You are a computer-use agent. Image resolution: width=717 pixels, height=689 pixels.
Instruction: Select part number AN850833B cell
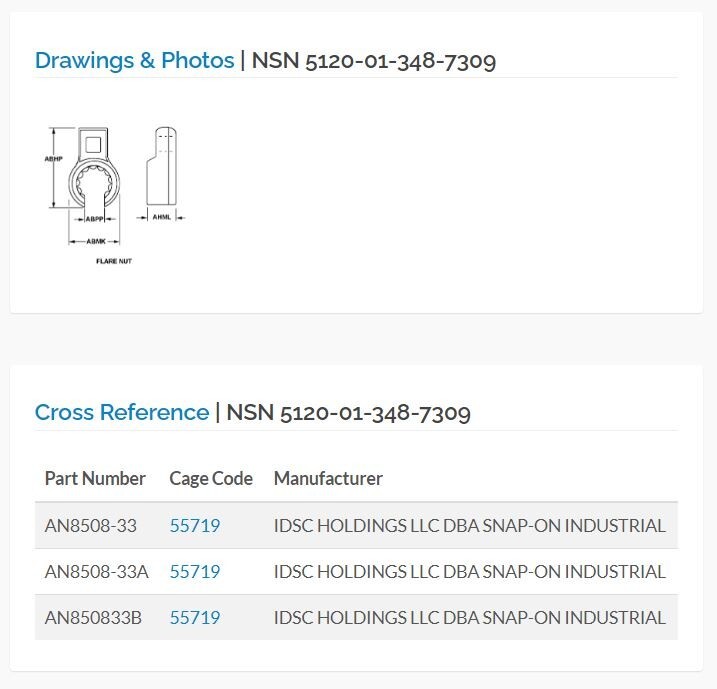pos(93,618)
